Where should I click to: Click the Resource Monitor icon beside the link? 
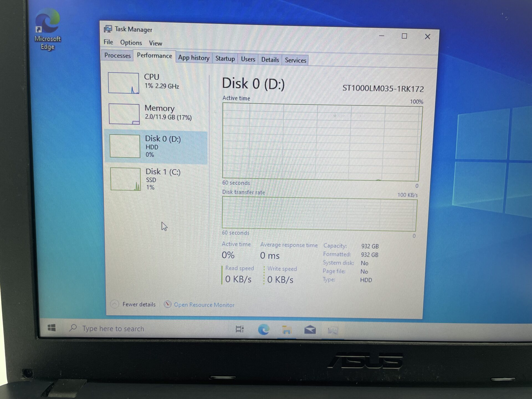168,304
